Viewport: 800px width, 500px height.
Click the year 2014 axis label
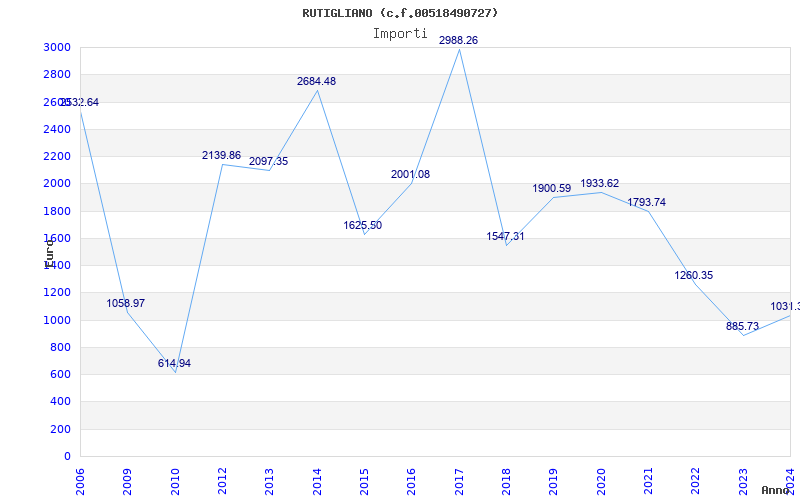317,482
